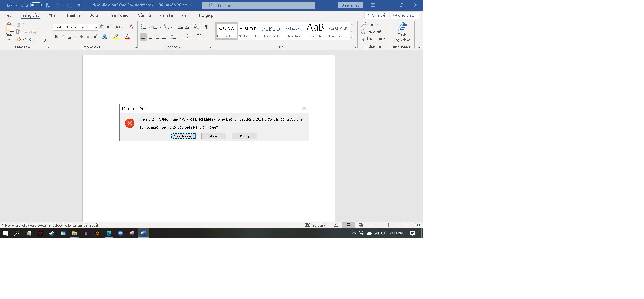Switch to the Chèn tab

(53, 15)
